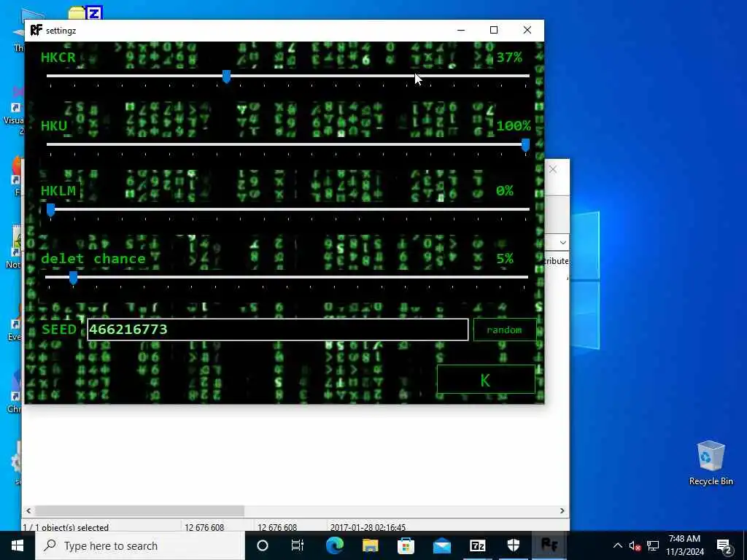Open Mail app from taskbar
The height and width of the screenshot is (560, 747).
[442, 545]
